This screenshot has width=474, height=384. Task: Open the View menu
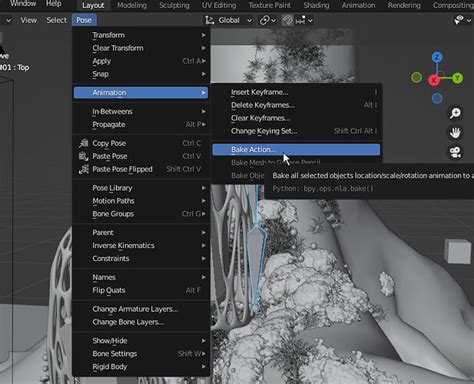point(29,20)
